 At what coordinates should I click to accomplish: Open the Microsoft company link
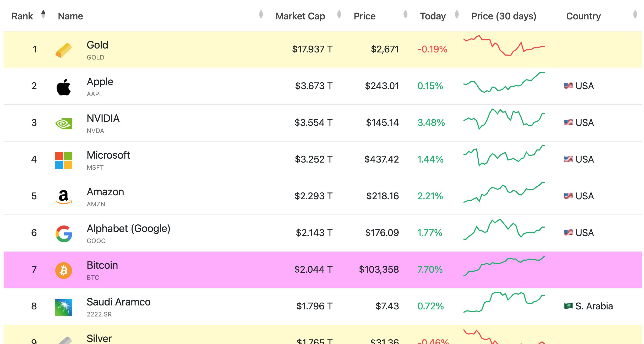[108, 155]
